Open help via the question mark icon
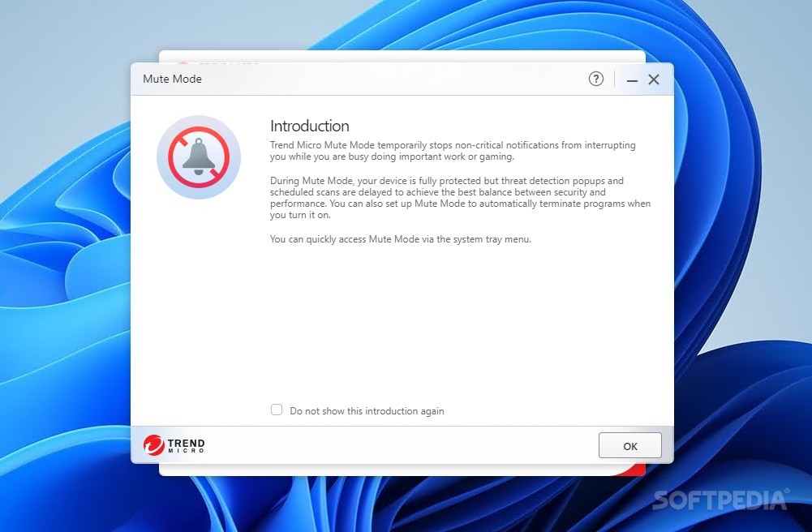This screenshot has width=812, height=532. click(x=596, y=79)
